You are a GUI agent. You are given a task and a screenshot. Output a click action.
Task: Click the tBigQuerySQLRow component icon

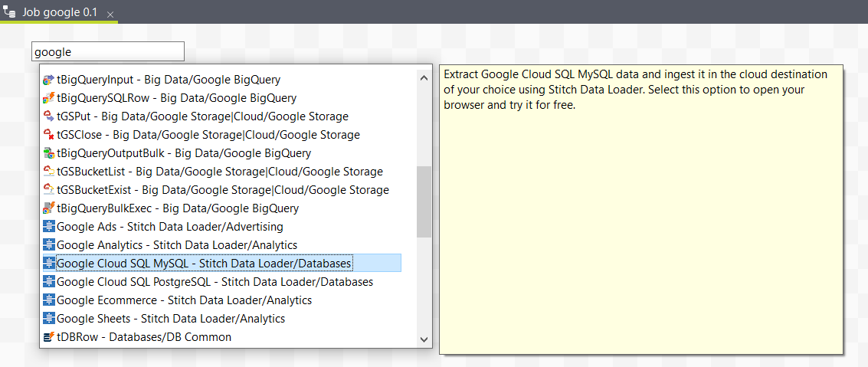coord(49,98)
